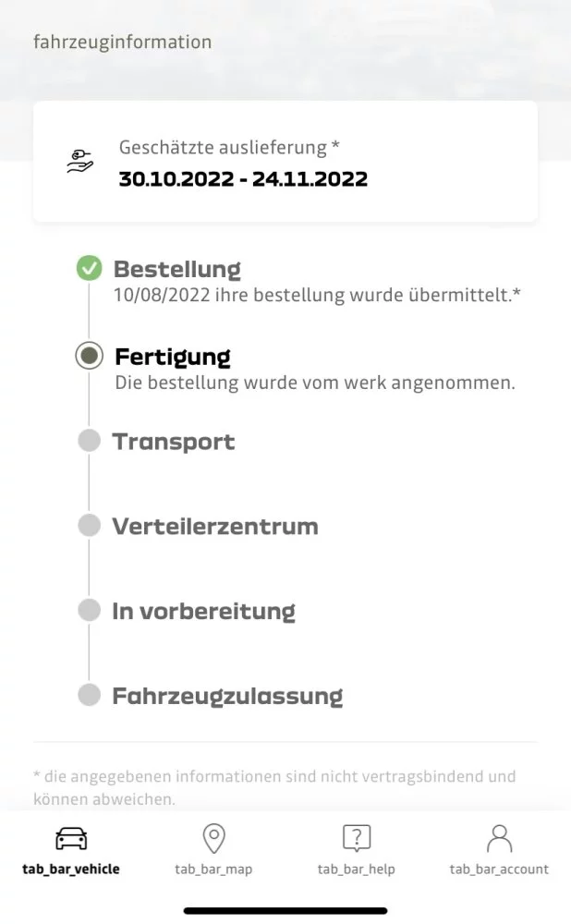Open the Verteilerzentrum step label
The height and width of the screenshot is (924, 571).
[215, 527]
